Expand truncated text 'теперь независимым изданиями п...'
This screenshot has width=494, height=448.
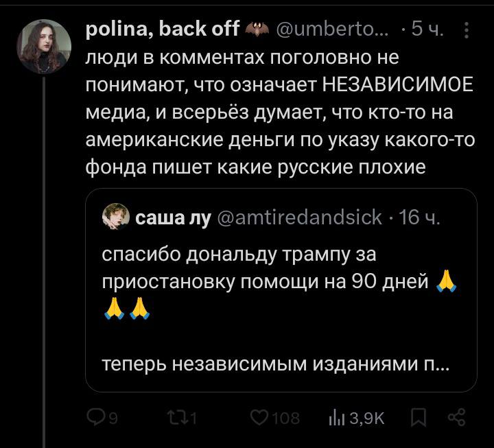tap(276, 364)
